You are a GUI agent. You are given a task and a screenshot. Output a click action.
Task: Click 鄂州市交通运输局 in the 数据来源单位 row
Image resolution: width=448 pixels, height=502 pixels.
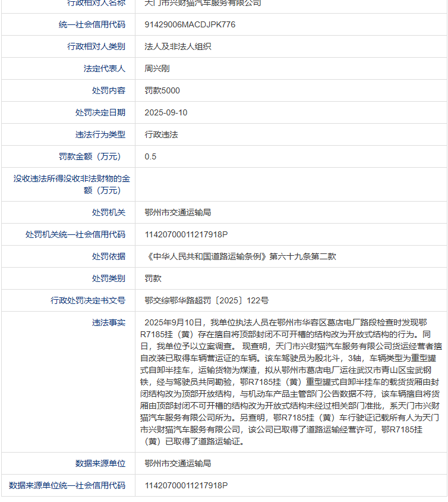tap(178, 463)
